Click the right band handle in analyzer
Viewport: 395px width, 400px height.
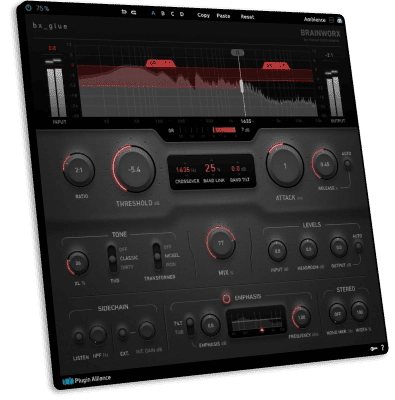pos(276,65)
